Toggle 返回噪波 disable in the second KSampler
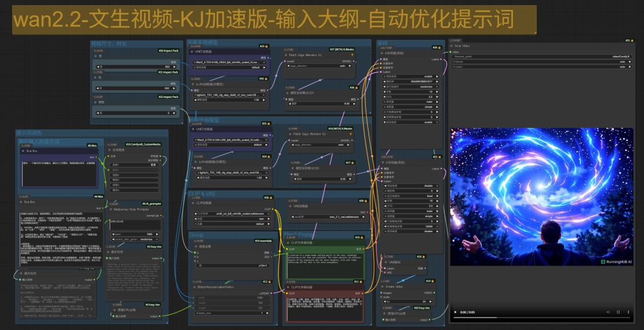The width and height of the screenshot is (644, 330). 412,231
